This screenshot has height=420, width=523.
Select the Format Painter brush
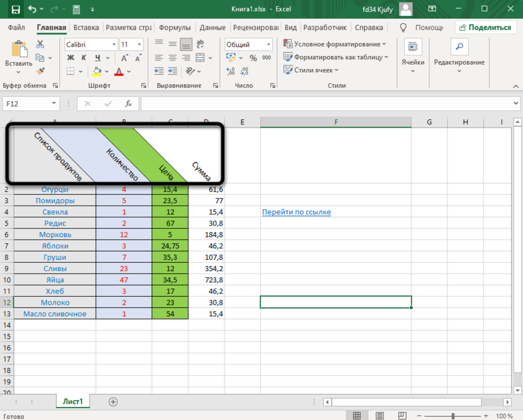pyautogui.click(x=40, y=72)
